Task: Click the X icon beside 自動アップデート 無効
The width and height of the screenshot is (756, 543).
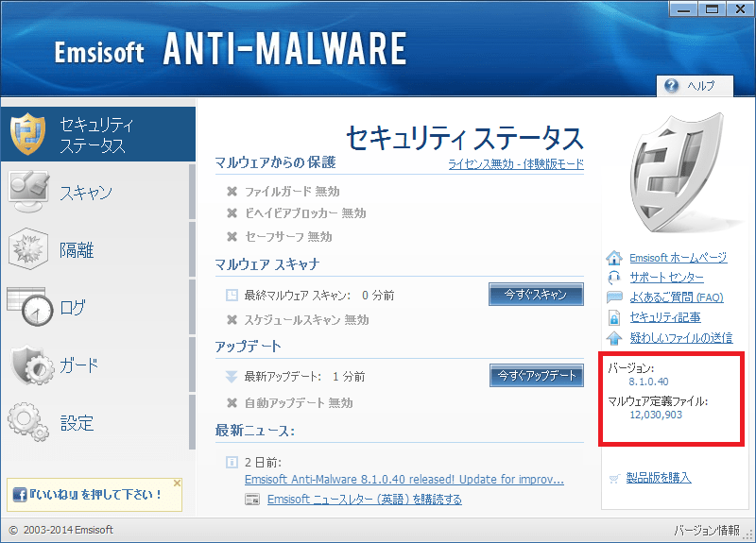Action: tap(232, 402)
